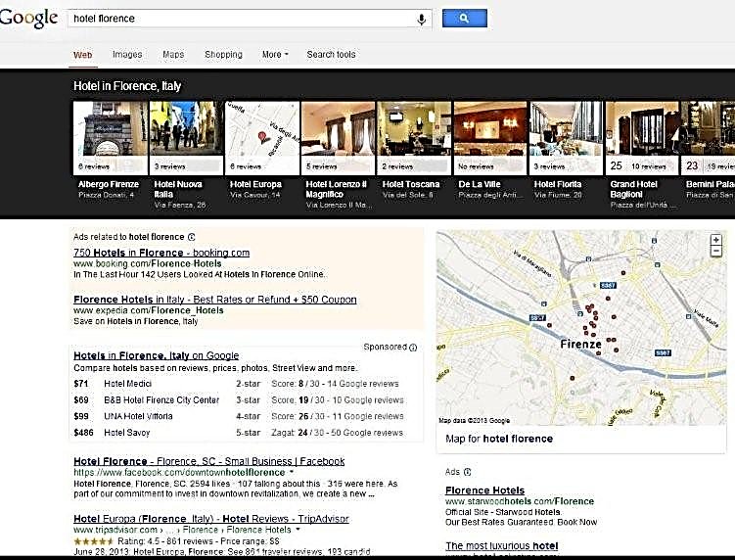735x560 pixels.
Task: Switch to the Images tab
Action: click(127, 55)
